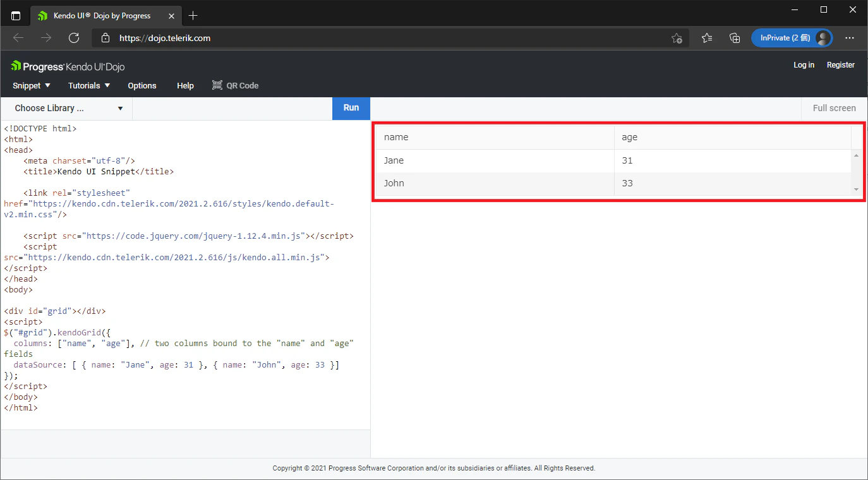Add this page to favorites star icon
868x480 pixels.
tap(677, 38)
